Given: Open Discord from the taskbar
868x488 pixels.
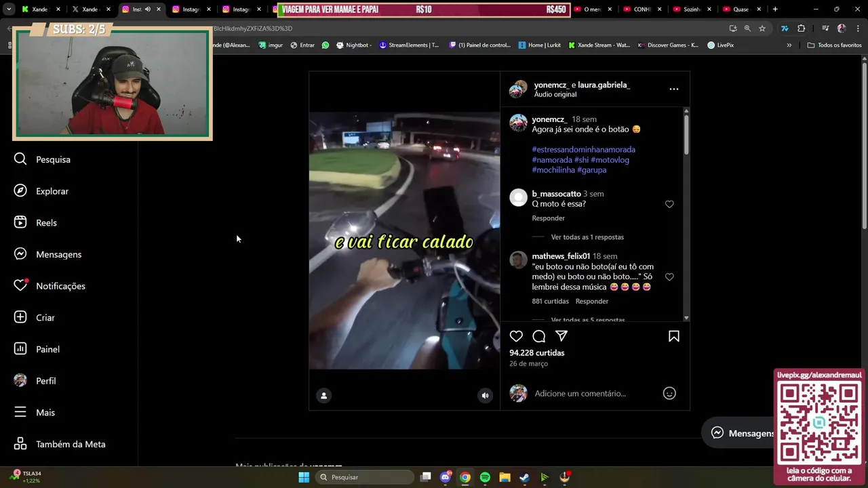Looking at the screenshot, I should (446, 477).
